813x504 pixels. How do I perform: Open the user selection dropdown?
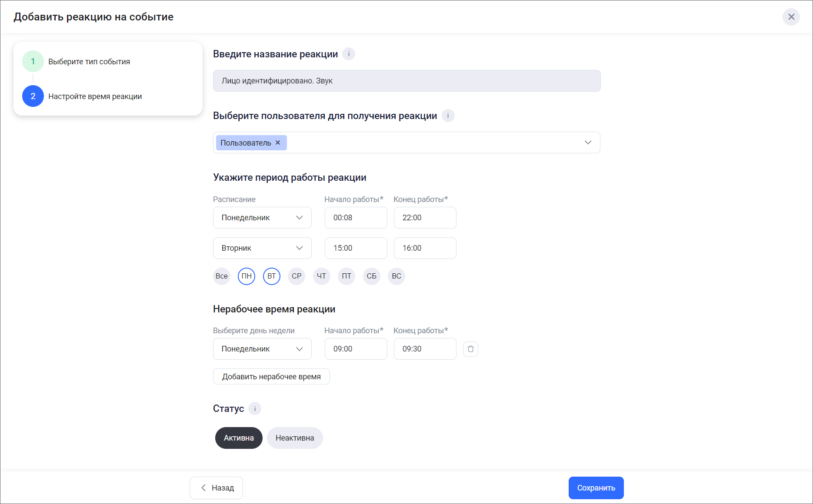588,143
